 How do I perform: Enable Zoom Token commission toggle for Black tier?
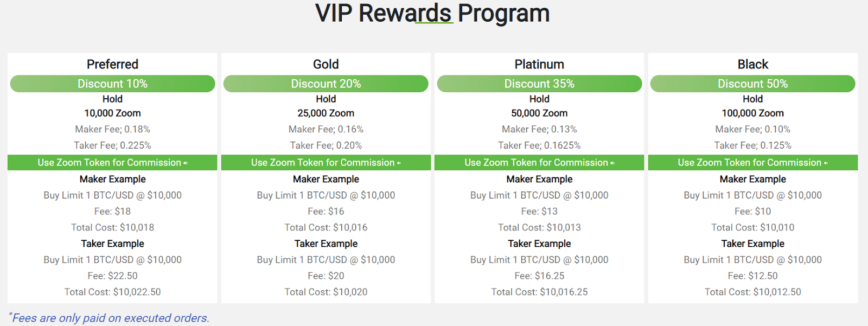pyautogui.click(x=827, y=162)
